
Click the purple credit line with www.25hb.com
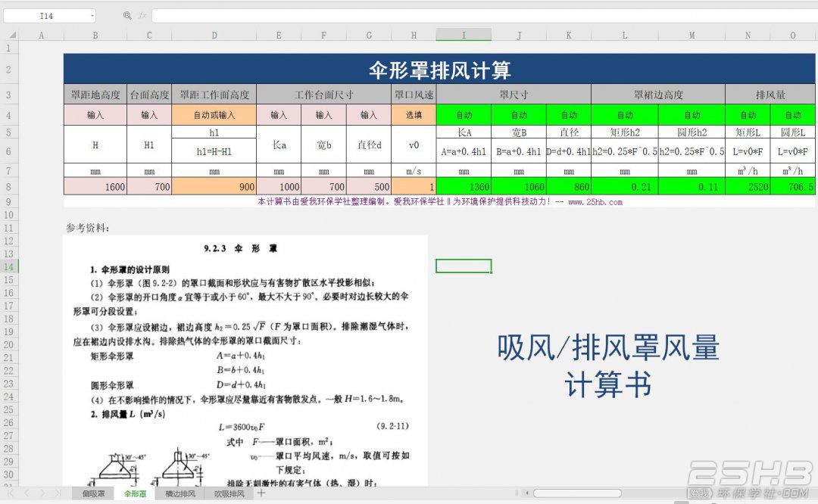point(439,202)
